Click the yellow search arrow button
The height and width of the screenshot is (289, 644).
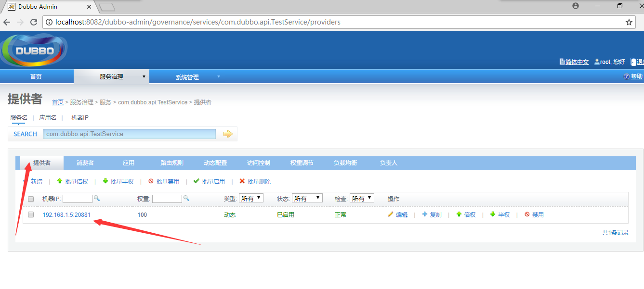tap(228, 134)
